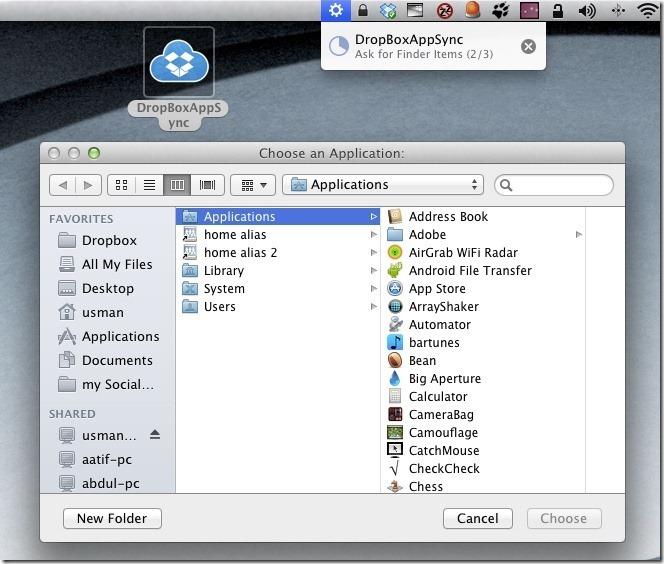Open the my Social... folder in the sidebar
664x564 pixels.
click(x=106, y=385)
